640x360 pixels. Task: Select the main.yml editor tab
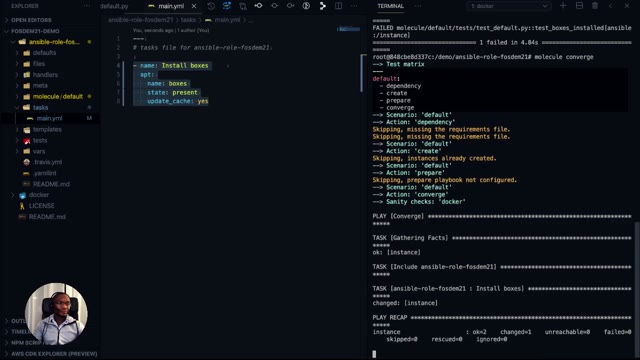pyautogui.click(x=171, y=6)
